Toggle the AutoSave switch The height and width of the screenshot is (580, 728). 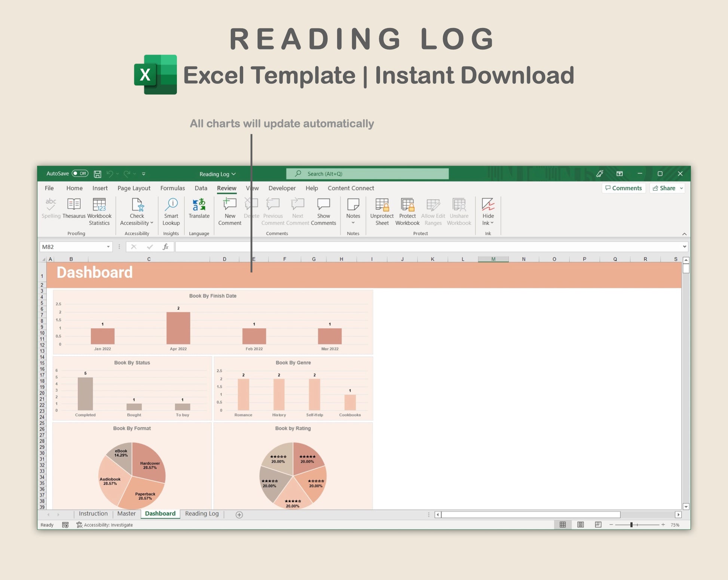click(80, 174)
